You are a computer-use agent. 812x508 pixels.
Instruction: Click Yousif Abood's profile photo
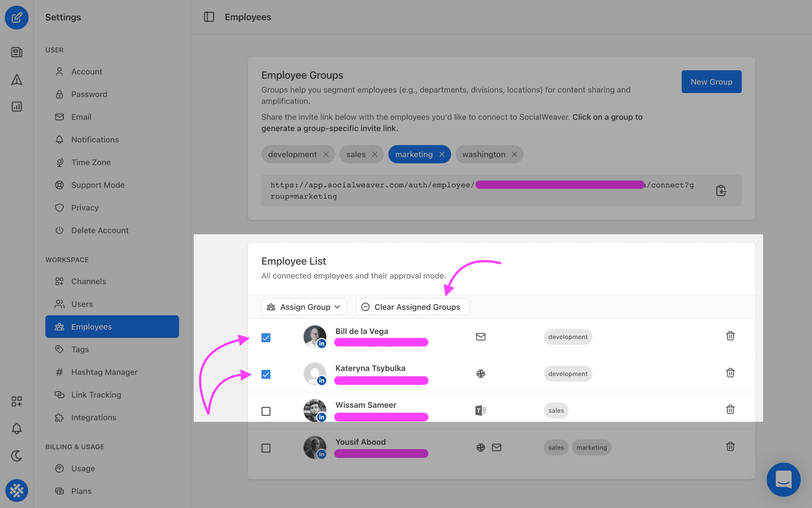315,447
